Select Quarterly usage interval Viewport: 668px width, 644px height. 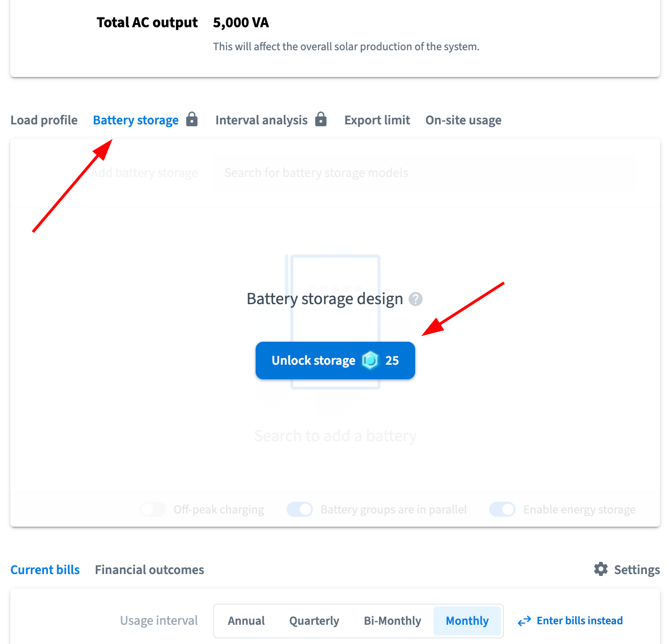[x=314, y=621]
